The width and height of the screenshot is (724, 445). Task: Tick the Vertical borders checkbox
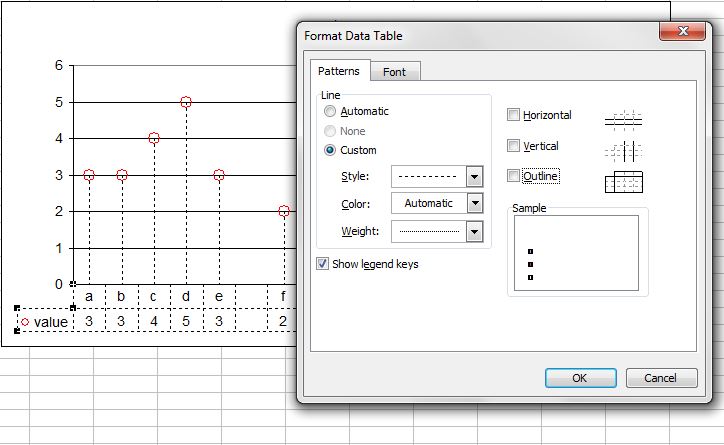pyautogui.click(x=513, y=146)
